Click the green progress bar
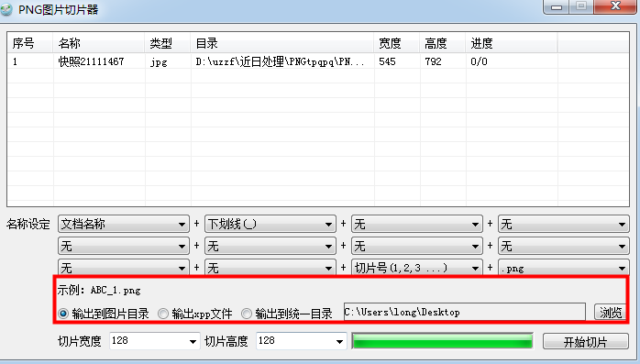 point(443,341)
